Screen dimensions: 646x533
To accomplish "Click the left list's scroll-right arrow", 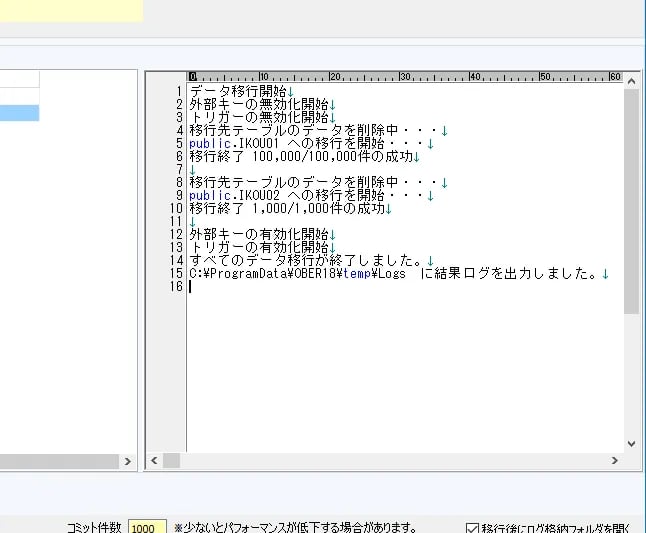I will (x=127, y=461).
